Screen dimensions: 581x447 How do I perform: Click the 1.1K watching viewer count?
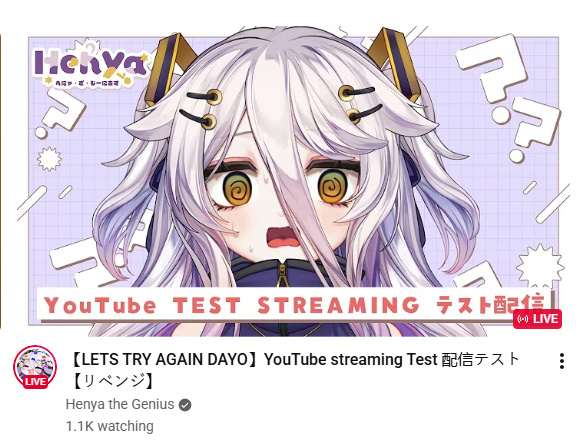pos(110,426)
